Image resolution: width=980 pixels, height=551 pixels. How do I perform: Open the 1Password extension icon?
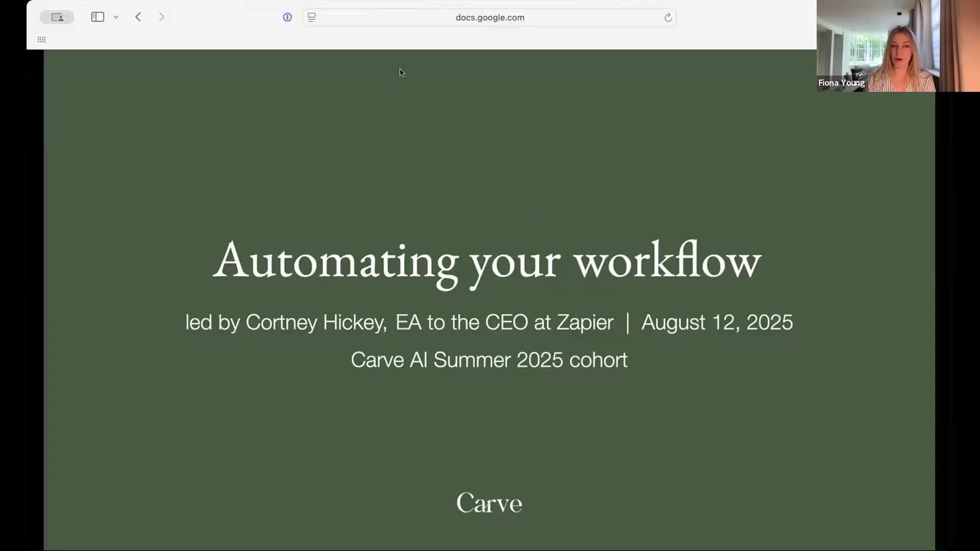click(287, 17)
